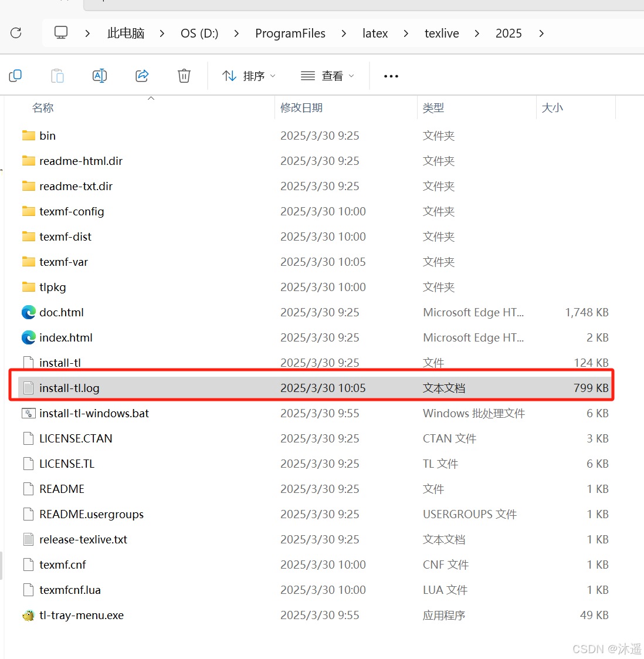Select the texmf-var folder icon
The image size is (644, 659).
[x=29, y=261]
